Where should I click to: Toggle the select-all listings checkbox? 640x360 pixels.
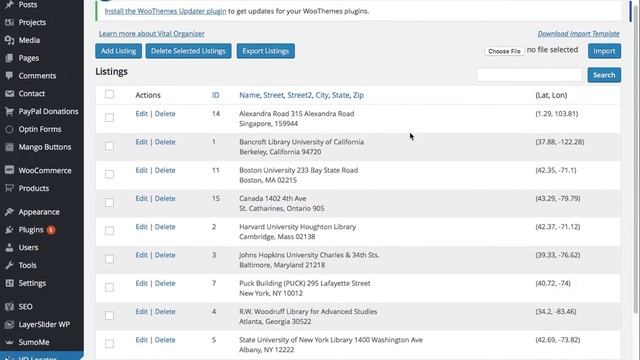(x=109, y=94)
